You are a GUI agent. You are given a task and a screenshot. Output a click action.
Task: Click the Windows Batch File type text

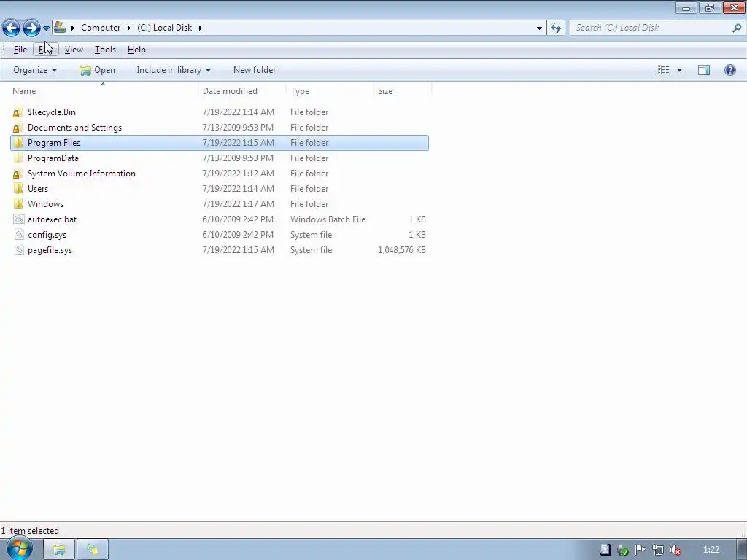328,219
